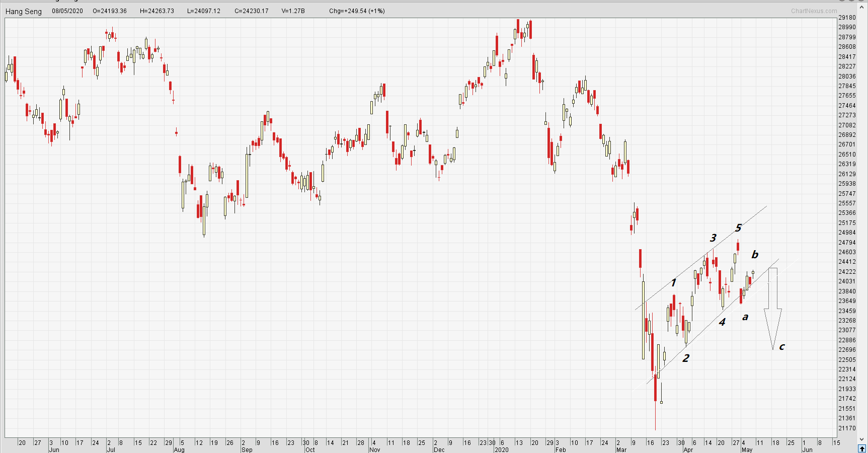
Task: Select the Hang Seng chart title
Action: click(24, 11)
